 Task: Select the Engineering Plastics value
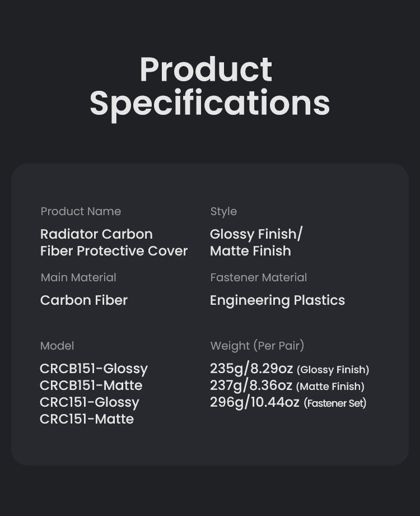click(277, 300)
